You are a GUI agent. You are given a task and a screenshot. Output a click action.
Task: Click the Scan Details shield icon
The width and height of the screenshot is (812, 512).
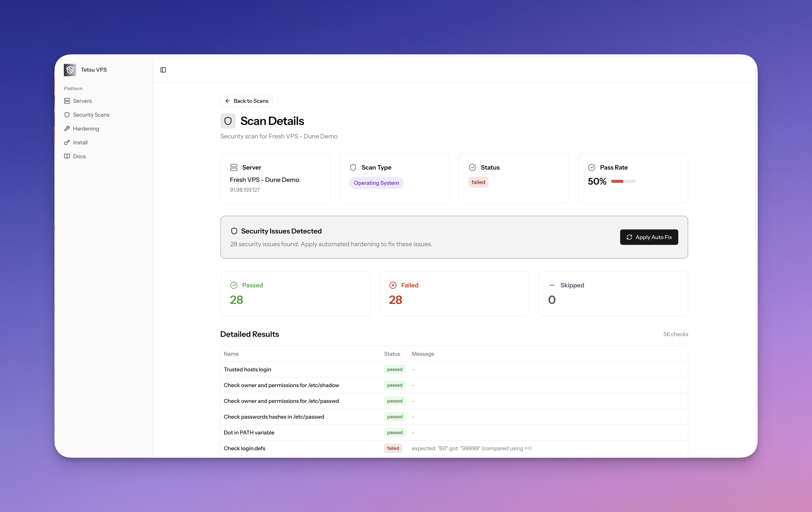coord(228,121)
